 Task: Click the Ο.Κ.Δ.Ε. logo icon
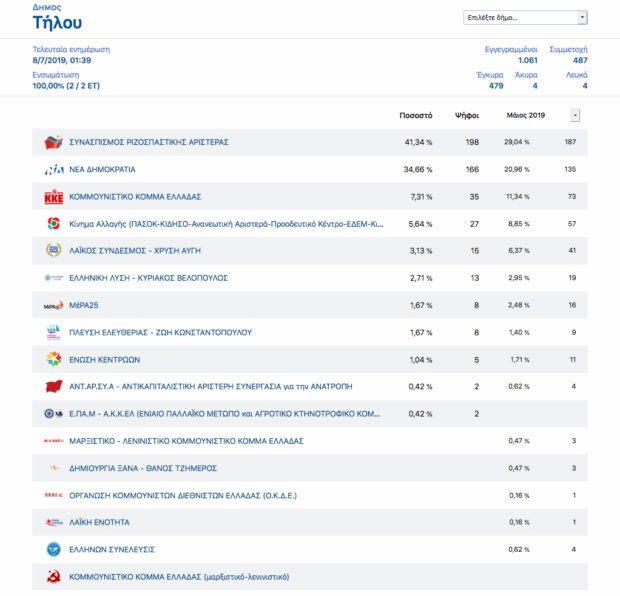(54, 495)
